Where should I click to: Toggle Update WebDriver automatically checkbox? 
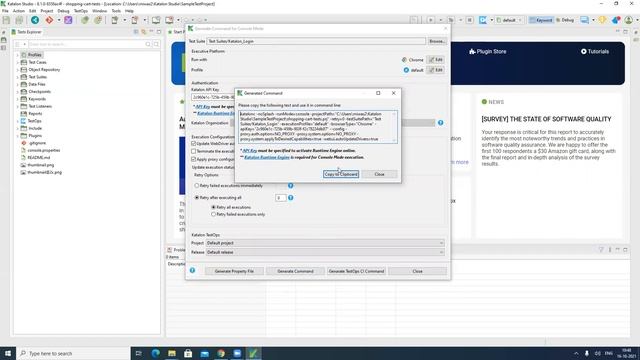pyautogui.click(x=194, y=144)
